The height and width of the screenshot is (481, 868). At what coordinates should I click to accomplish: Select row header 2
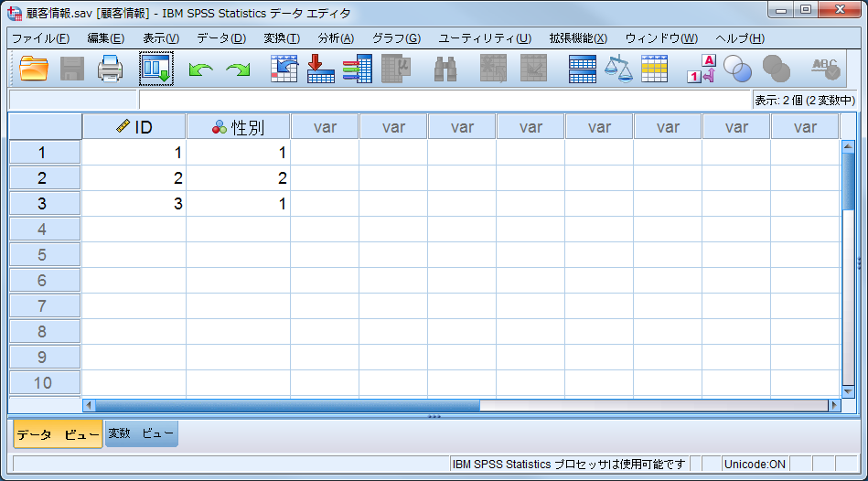click(45, 177)
